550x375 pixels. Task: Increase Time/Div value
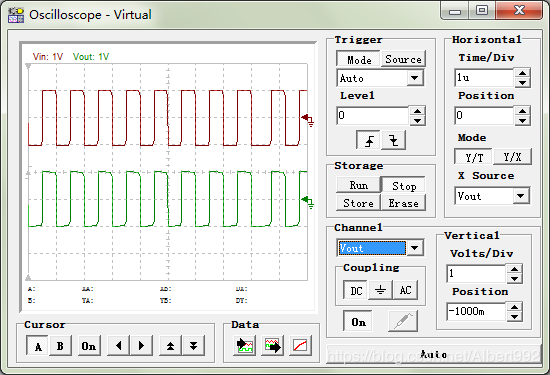522,73
